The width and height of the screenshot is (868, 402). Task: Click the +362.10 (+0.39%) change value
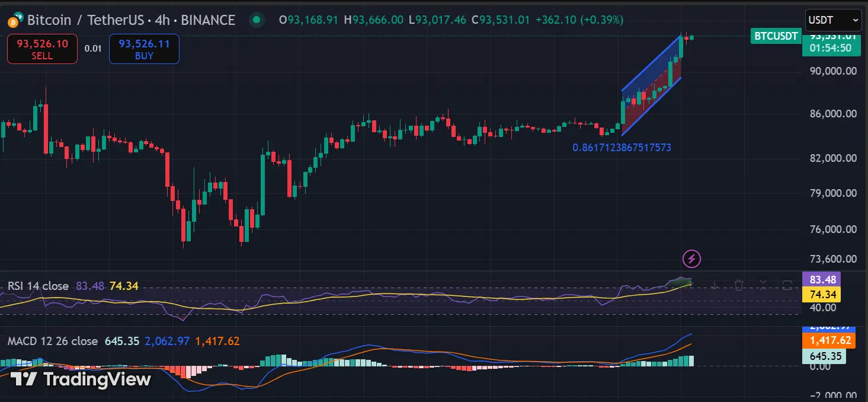[579, 20]
